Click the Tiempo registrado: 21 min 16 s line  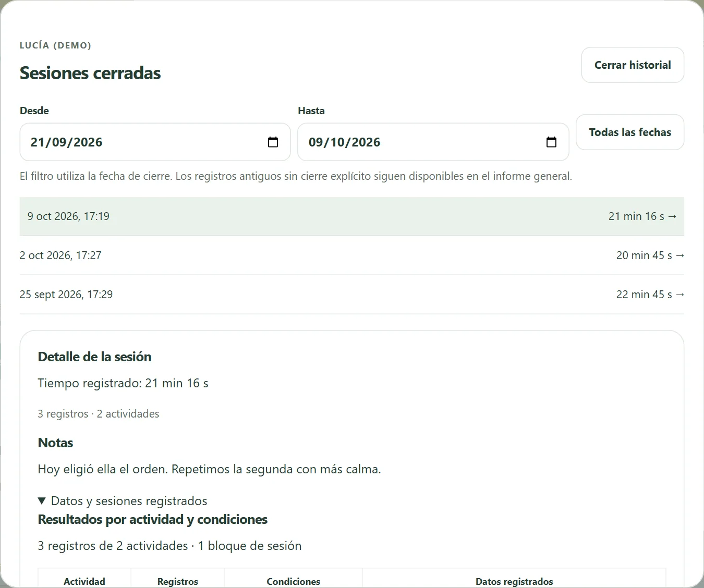tap(123, 383)
